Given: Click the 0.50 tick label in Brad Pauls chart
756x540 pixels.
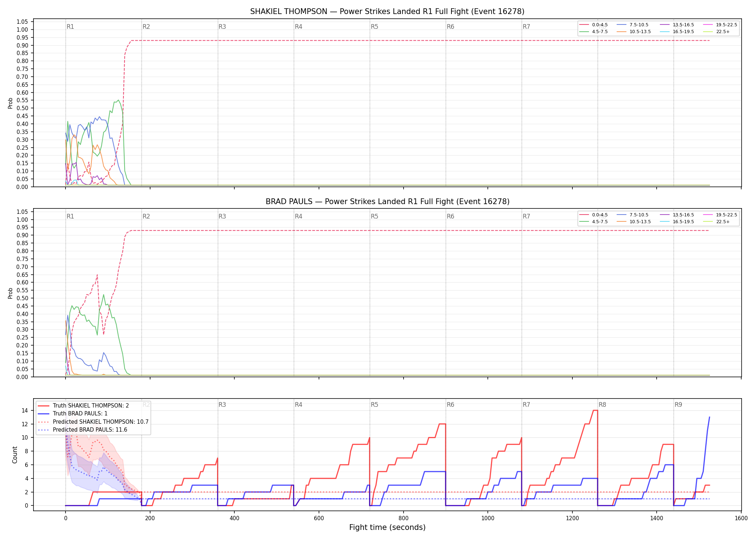Looking at the screenshot, I should pyautogui.click(x=22, y=298).
